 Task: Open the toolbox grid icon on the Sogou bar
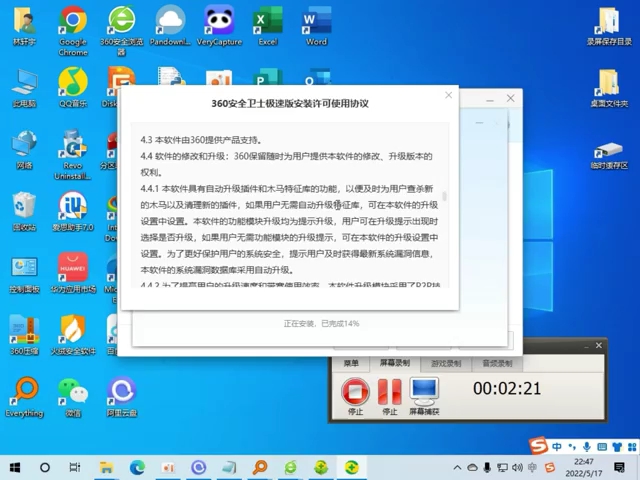click(x=632, y=447)
